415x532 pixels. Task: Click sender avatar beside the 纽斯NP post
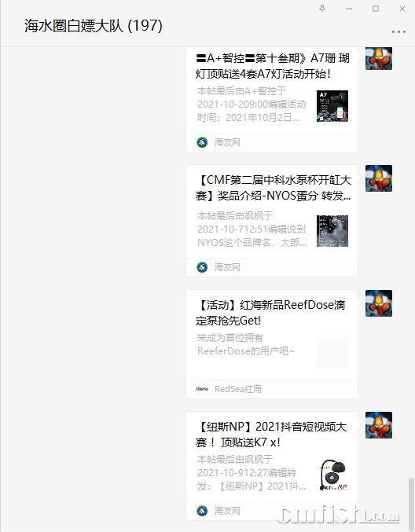click(x=379, y=425)
